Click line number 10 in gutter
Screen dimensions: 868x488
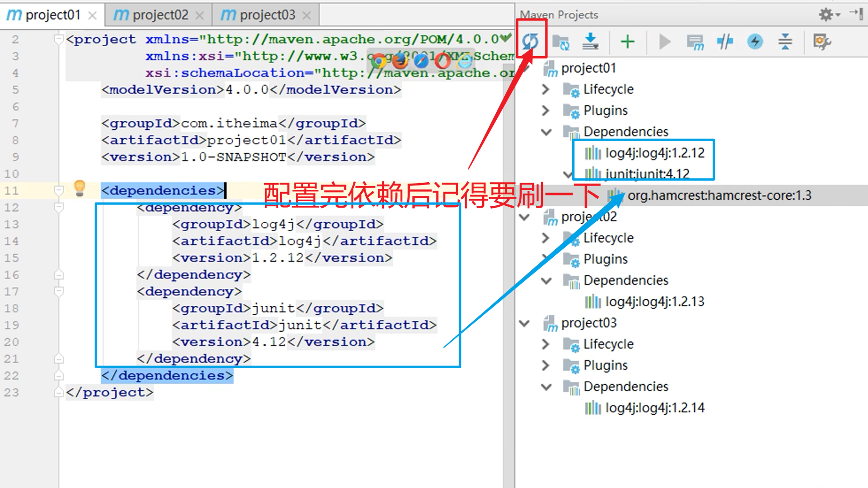tap(12, 174)
